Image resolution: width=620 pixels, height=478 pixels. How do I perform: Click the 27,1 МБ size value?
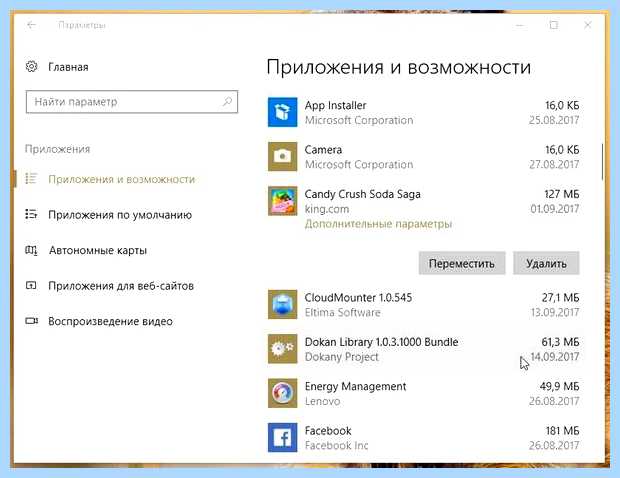pyautogui.click(x=560, y=298)
